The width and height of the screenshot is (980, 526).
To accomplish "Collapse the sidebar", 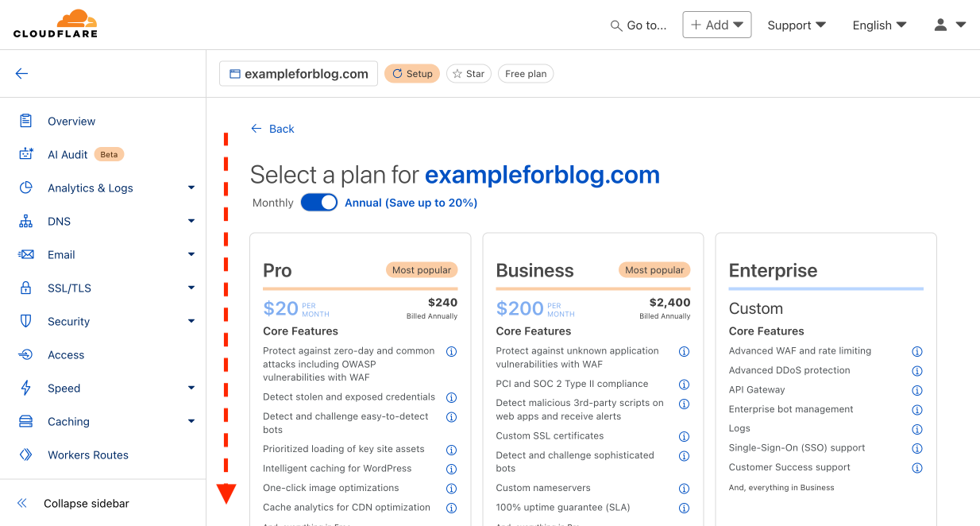I will pyautogui.click(x=86, y=503).
